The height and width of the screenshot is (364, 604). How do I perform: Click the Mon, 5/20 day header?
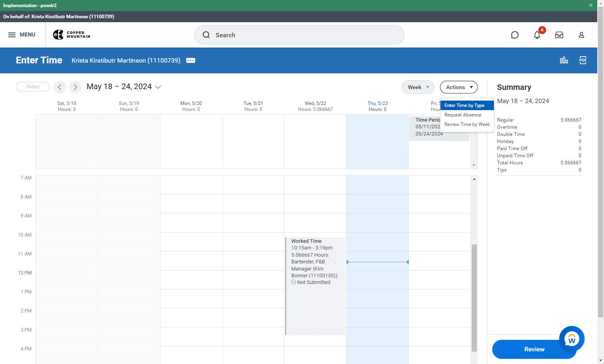(x=191, y=106)
